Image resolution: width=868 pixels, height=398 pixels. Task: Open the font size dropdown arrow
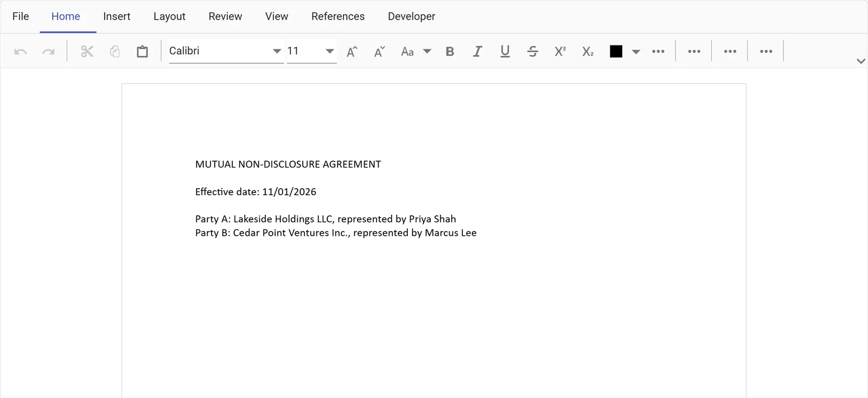329,51
